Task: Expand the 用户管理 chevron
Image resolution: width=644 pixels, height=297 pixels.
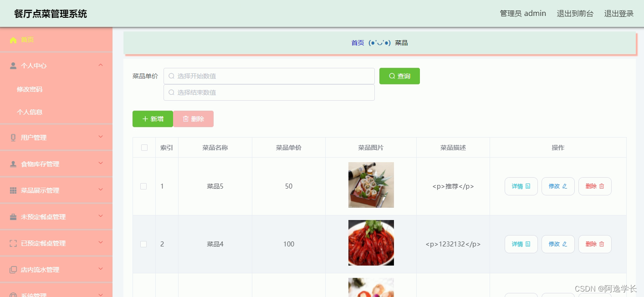Action: point(101,137)
